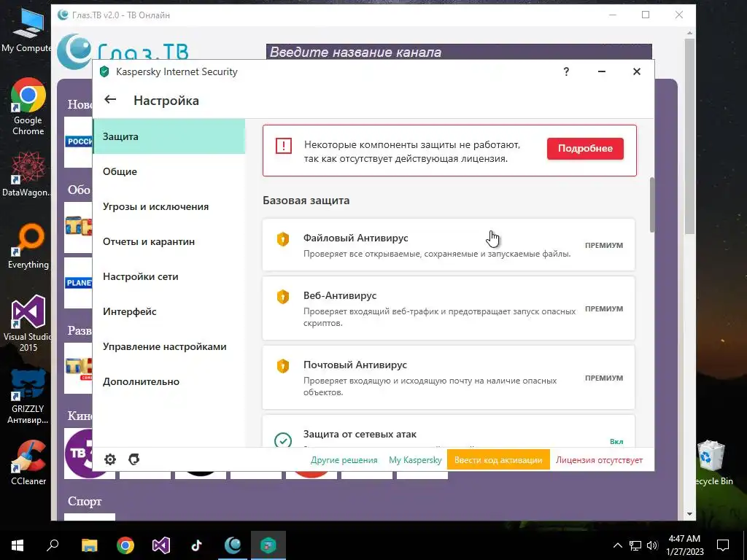This screenshot has height=560, width=747.
Task: Click Спорт category heading in Глаз.ТВ
Action: point(85,501)
